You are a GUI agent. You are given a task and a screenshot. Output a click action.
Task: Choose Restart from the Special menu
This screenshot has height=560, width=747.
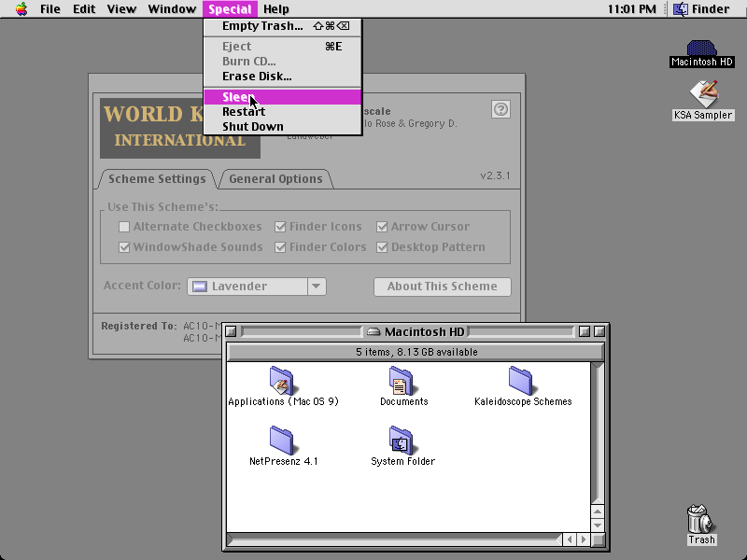click(283, 111)
